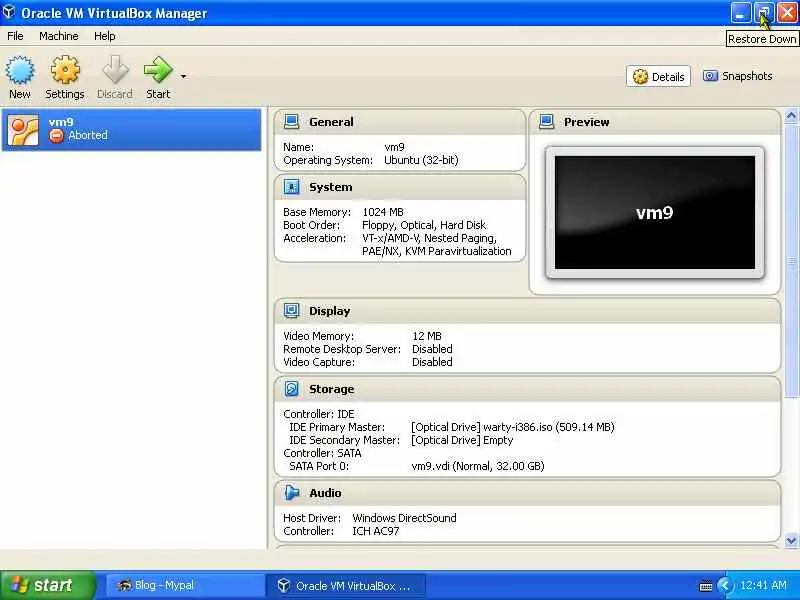Click the VirtualBox cube icon in title bar
This screenshot has width=800, height=600.
[x=9, y=12]
